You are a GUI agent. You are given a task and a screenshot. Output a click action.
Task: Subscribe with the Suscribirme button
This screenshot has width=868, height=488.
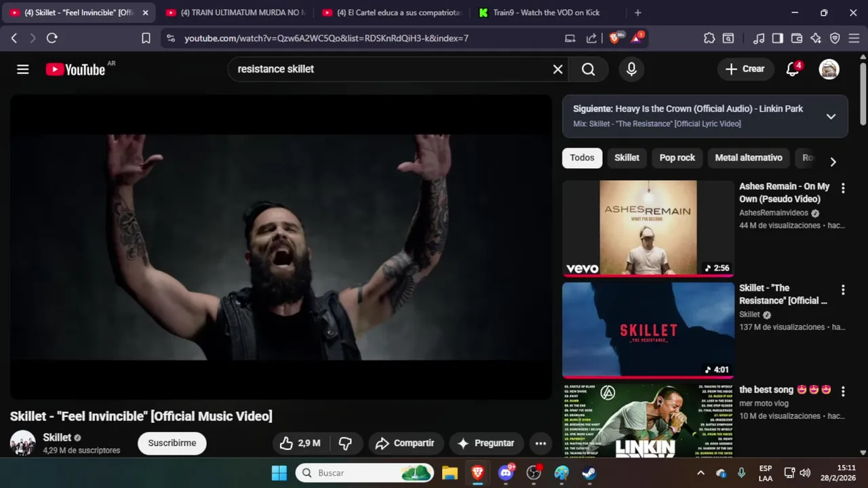pos(172,443)
